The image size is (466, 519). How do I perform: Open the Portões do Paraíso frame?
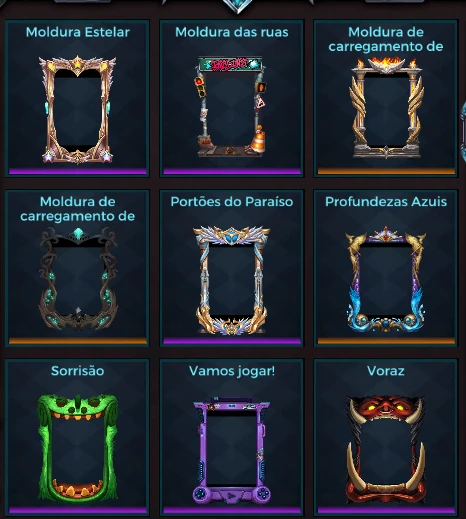232,268
